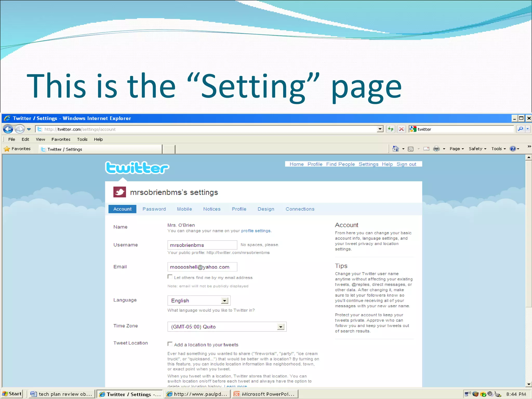Click the scrollbar up arrow
This screenshot has width=532, height=399.
tap(529, 157)
